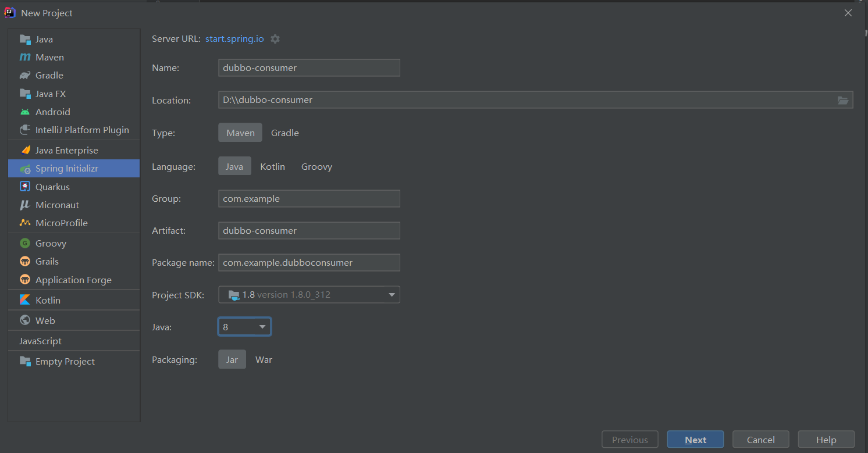Click the Group input field

[309, 198]
